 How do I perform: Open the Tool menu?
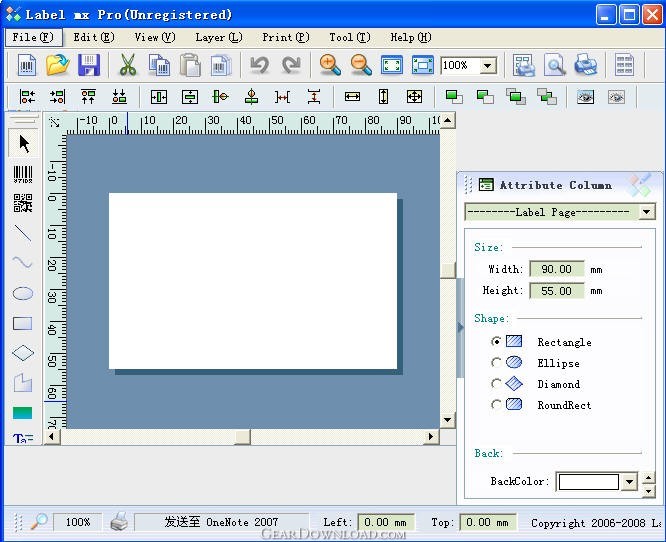pos(350,37)
